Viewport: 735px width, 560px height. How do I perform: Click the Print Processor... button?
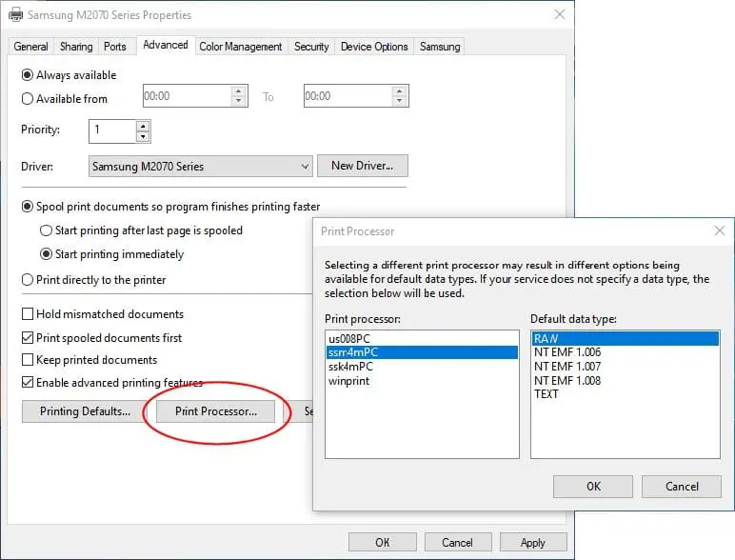(215, 411)
